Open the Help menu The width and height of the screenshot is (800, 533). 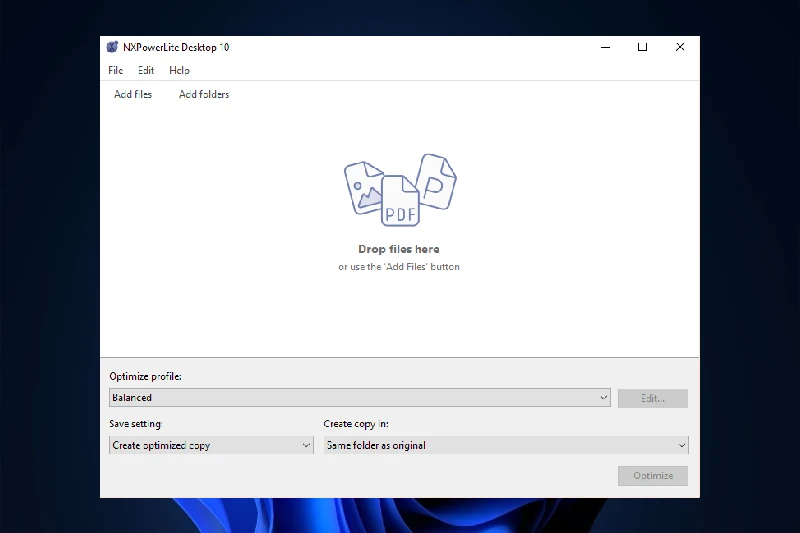pyautogui.click(x=179, y=70)
